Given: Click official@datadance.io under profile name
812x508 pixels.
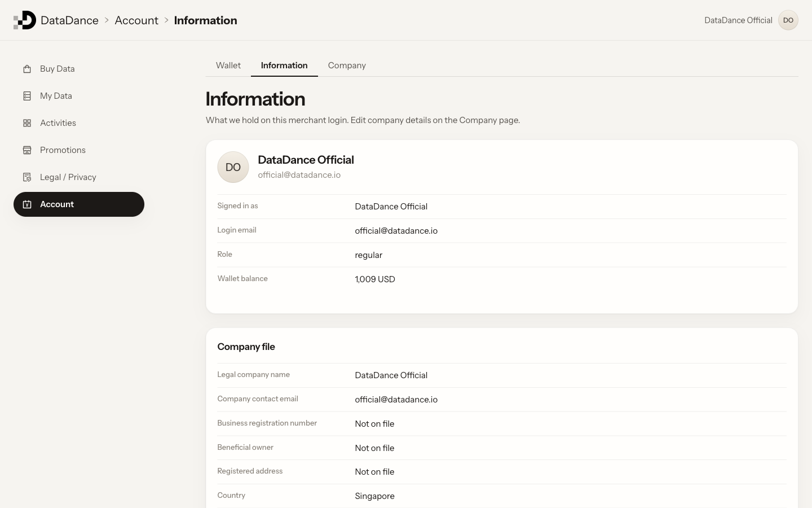Looking at the screenshot, I should (x=299, y=175).
